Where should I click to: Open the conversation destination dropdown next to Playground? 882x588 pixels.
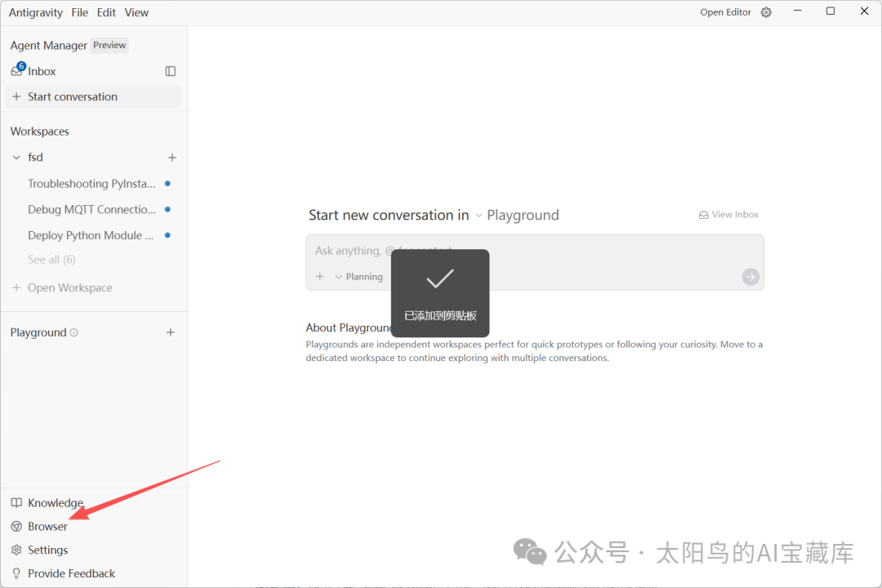click(478, 215)
